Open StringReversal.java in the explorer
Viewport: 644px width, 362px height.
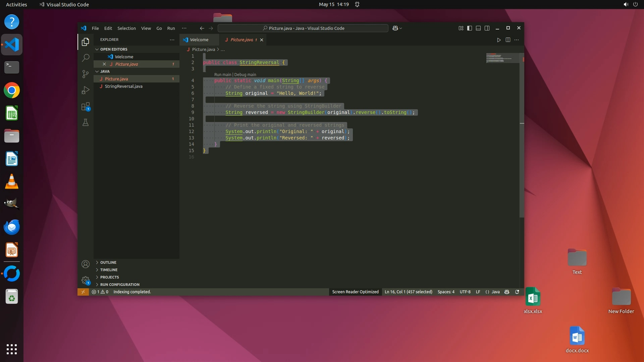point(123,86)
